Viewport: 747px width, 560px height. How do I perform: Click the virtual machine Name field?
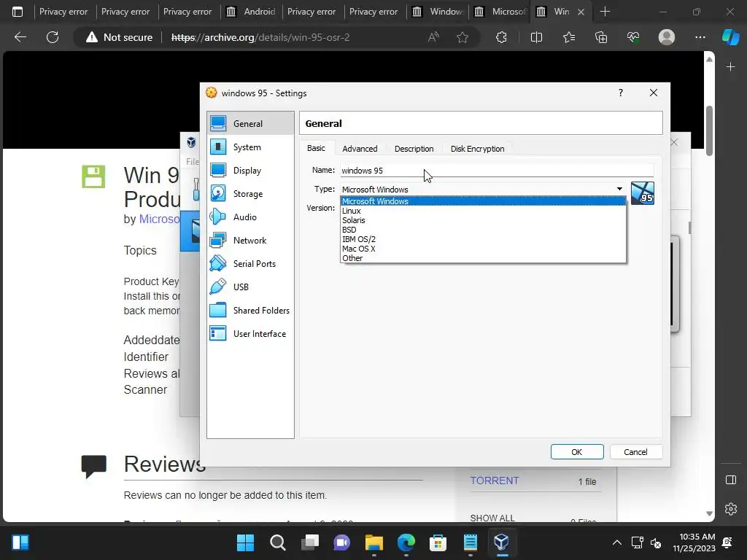(496, 171)
